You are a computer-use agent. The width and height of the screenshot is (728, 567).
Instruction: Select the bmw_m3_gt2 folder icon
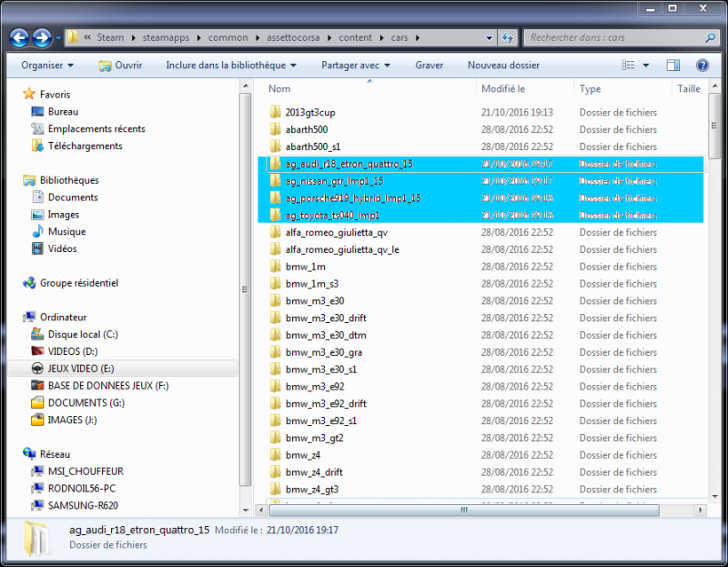coord(276,438)
